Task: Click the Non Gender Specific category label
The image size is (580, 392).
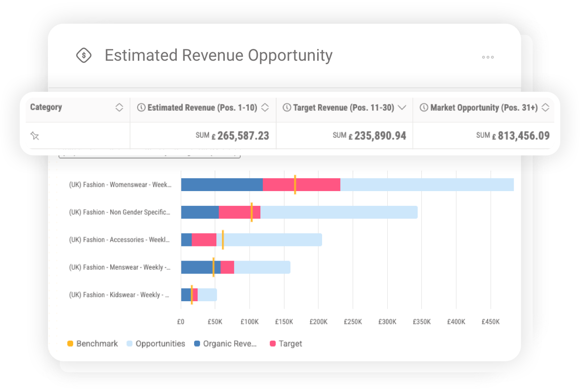Action: pyautogui.click(x=120, y=212)
